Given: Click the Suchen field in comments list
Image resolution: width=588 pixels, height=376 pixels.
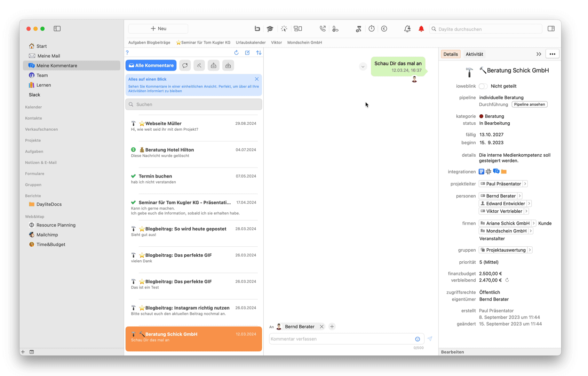Looking at the screenshot, I should tap(193, 104).
